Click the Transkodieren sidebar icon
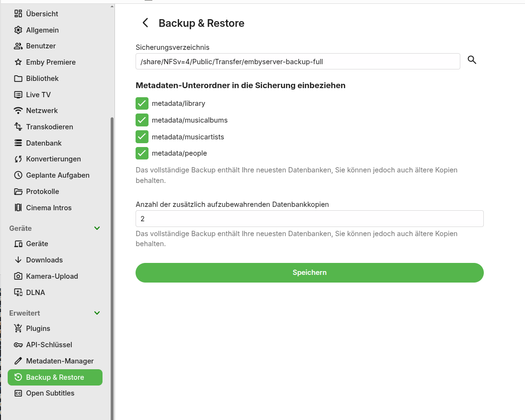Screen dimensions: 525x420 pos(18,127)
